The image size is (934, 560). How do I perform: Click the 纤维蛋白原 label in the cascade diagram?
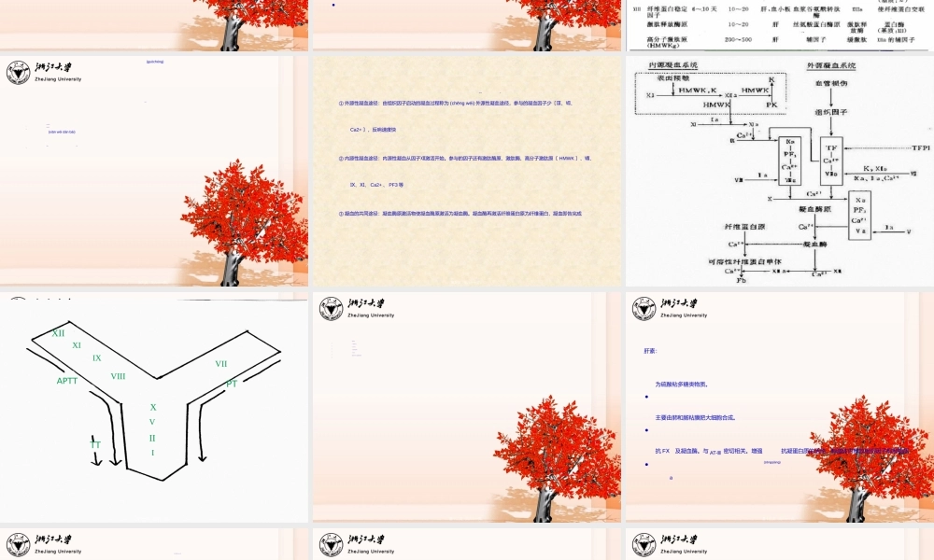tap(717, 227)
